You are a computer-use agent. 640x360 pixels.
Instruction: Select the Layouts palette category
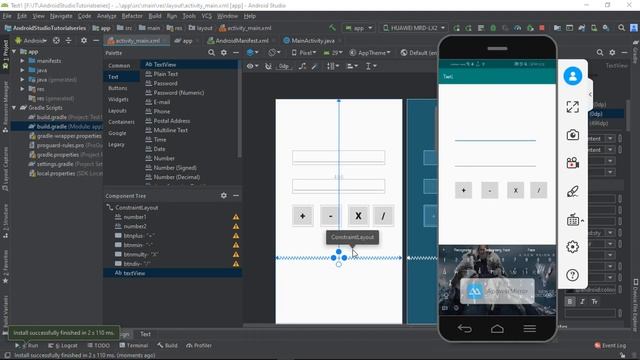click(x=117, y=111)
